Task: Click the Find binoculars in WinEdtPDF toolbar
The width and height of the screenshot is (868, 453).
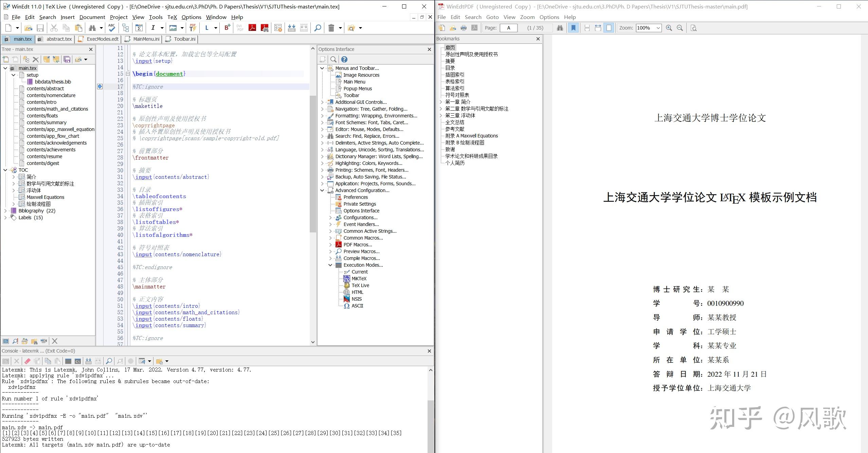Action: coord(560,28)
